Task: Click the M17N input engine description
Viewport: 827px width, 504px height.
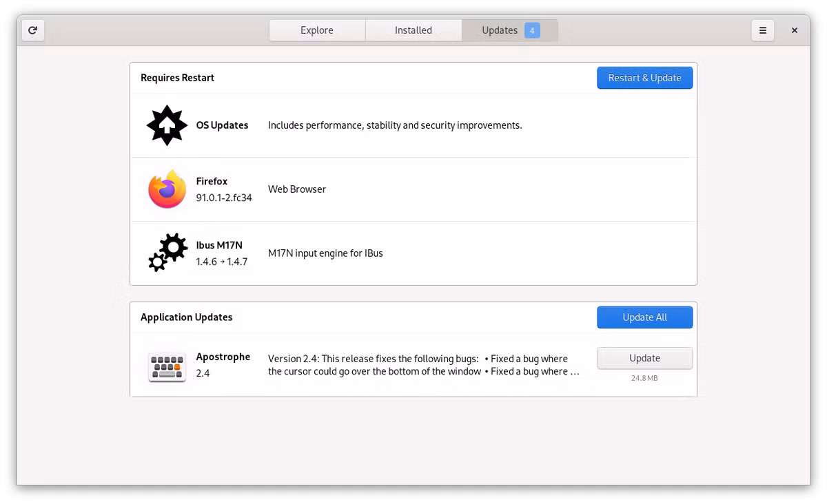Action: pyautogui.click(x=325, y=253)
